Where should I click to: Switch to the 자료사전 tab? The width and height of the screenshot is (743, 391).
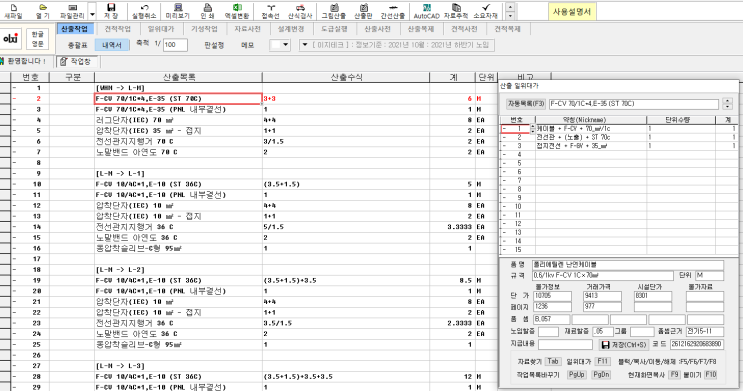tap(247, 29)
